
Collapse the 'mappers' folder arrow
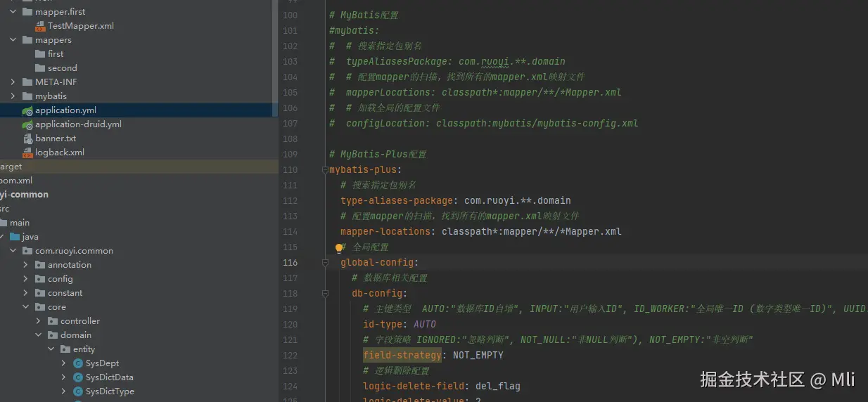pyautogui.click(x=13, y=40)
